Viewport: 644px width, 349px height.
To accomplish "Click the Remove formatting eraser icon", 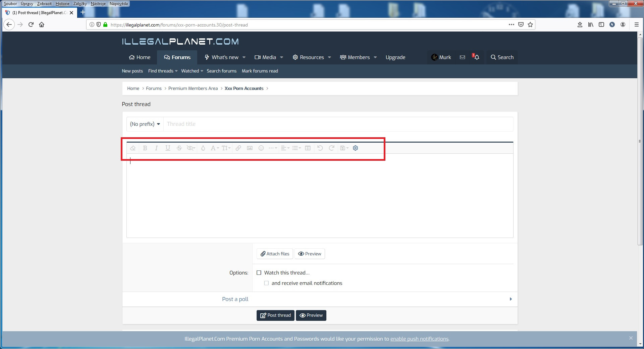I will tap(133, 148).
